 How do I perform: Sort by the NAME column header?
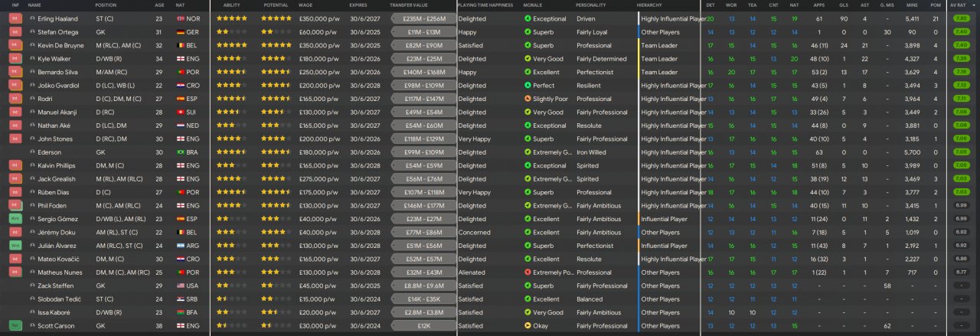(34, 5)
